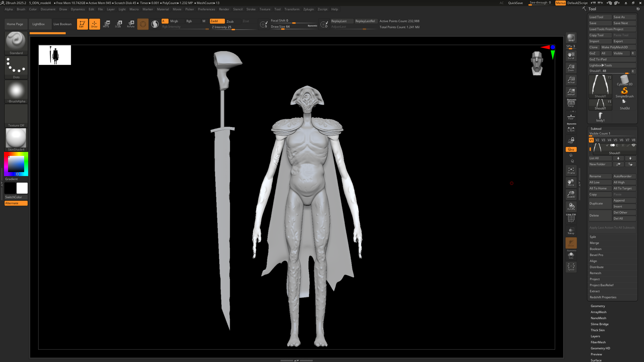
Task: Click the Floor grid icon
Action: (x=571, y=117)
